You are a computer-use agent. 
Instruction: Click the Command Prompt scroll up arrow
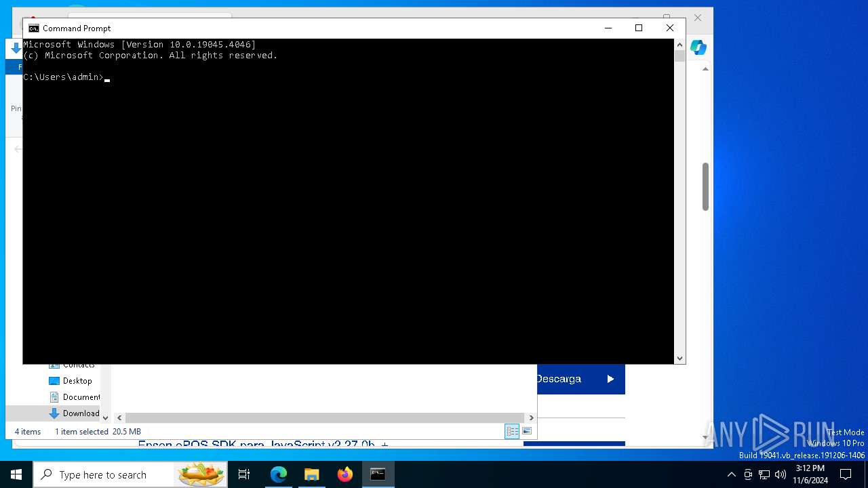coord(679,45)
